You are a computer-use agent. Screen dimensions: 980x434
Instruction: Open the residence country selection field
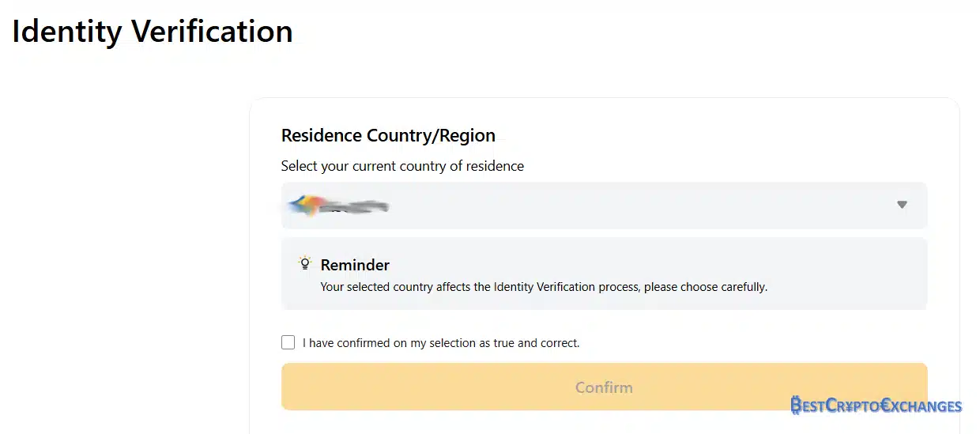coord(604,206)
